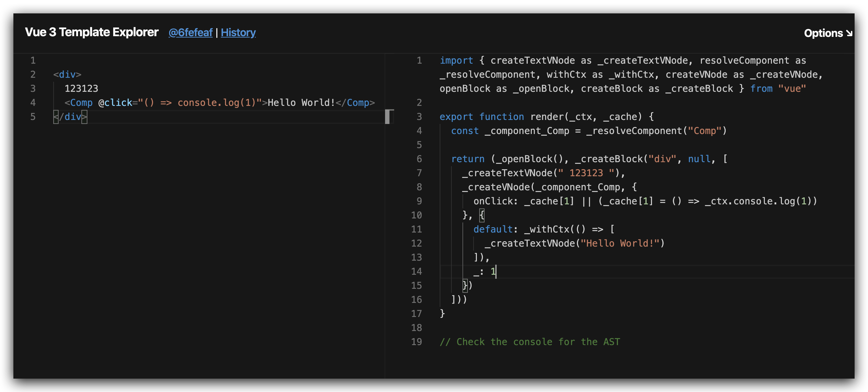
Task: Expand the Options menu
Action: click(x=828, y=33)
